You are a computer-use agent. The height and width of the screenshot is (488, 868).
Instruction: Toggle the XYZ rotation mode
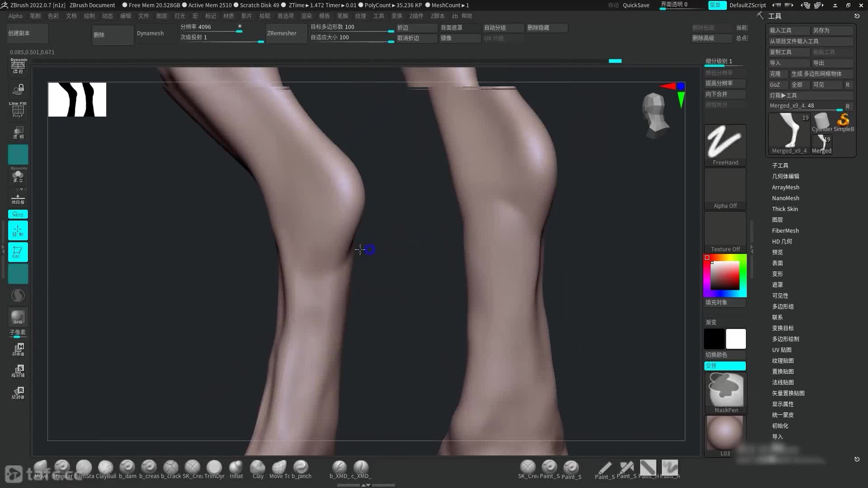(18, 214)
